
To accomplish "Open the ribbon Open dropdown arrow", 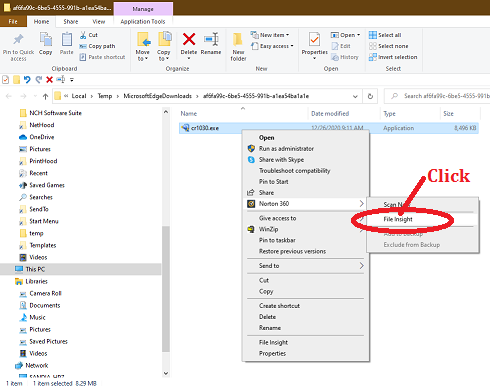I will coord(359,35).
